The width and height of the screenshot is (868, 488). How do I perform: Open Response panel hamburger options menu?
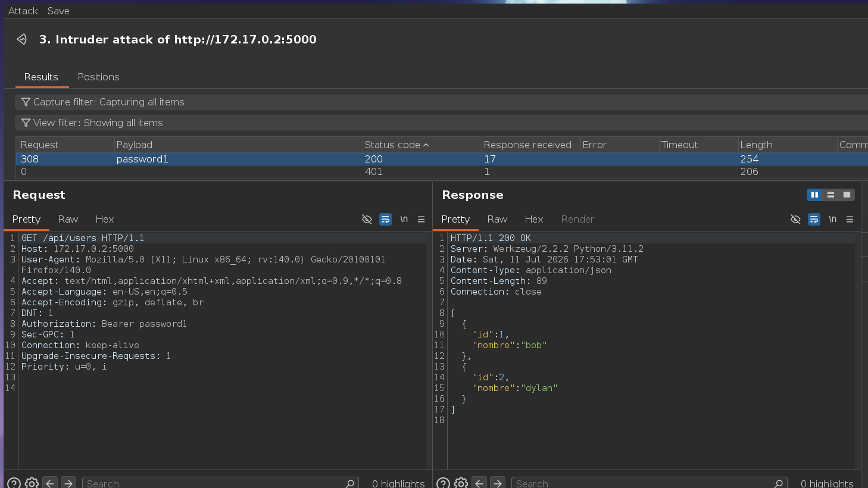[x=850, y=219]
